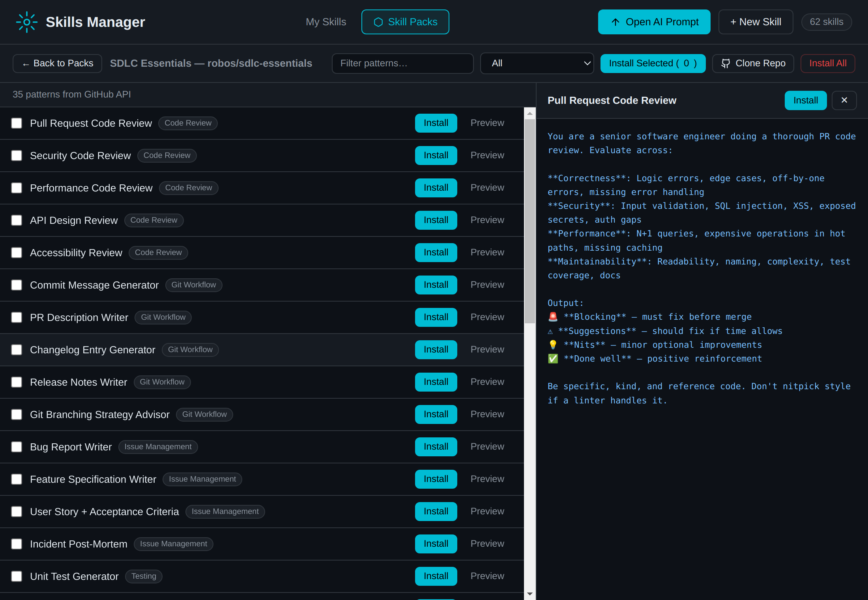The width and height of the screenshot is (868, 600).
Task: Install the Security Code Review pattern
Action: coord(436,156)
